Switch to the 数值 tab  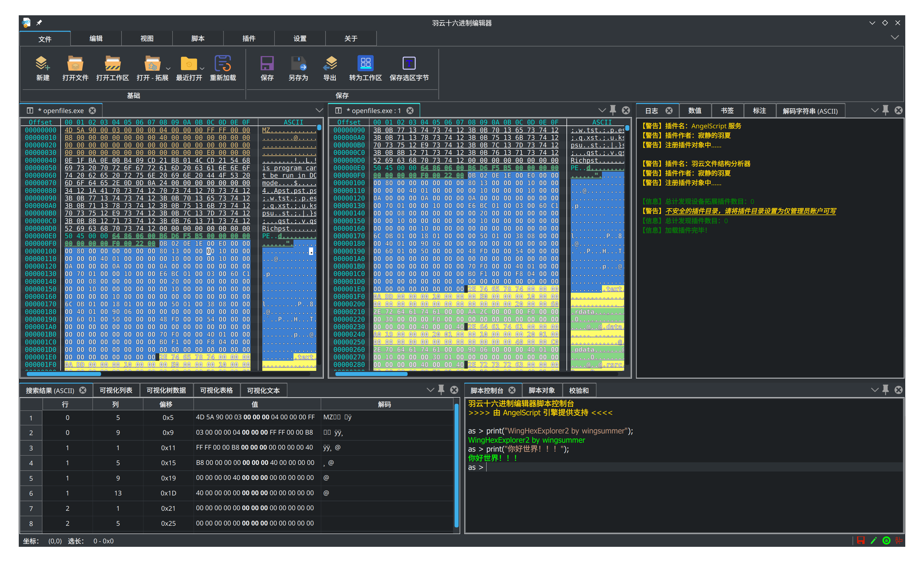695,111
